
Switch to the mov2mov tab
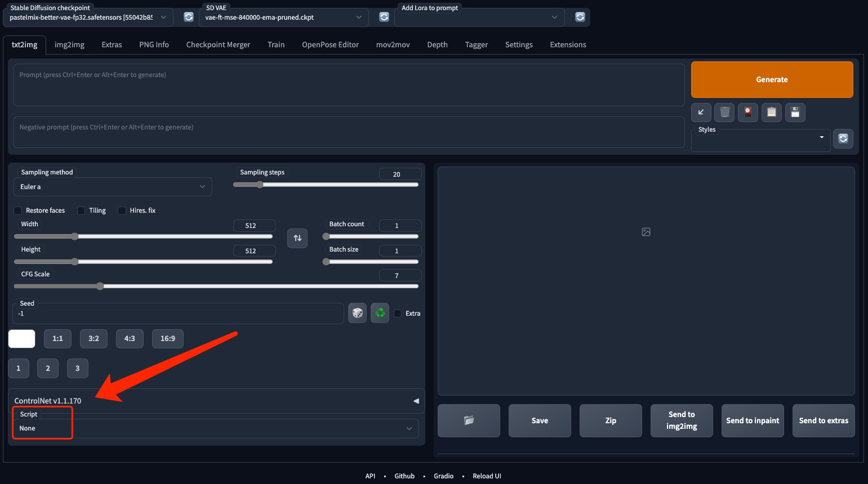coord(393,45)
